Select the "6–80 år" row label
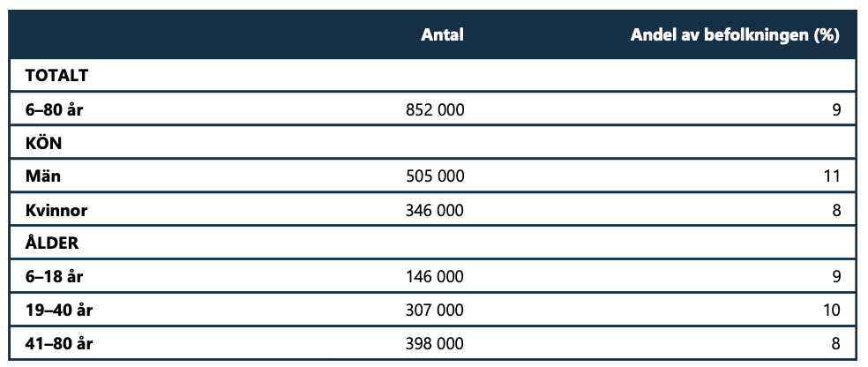Screen dimensions: 868x367 coord(55,109)
